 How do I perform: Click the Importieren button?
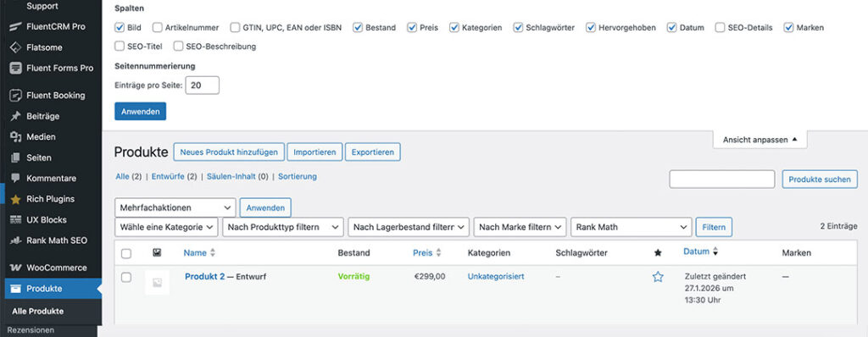click(x=314, y=152)
